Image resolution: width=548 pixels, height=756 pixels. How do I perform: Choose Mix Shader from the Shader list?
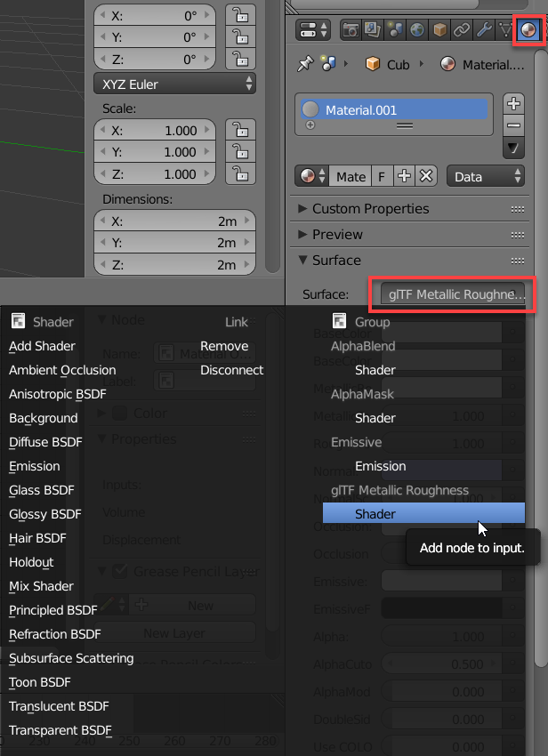pyautogui.click(x=41, y=586)
